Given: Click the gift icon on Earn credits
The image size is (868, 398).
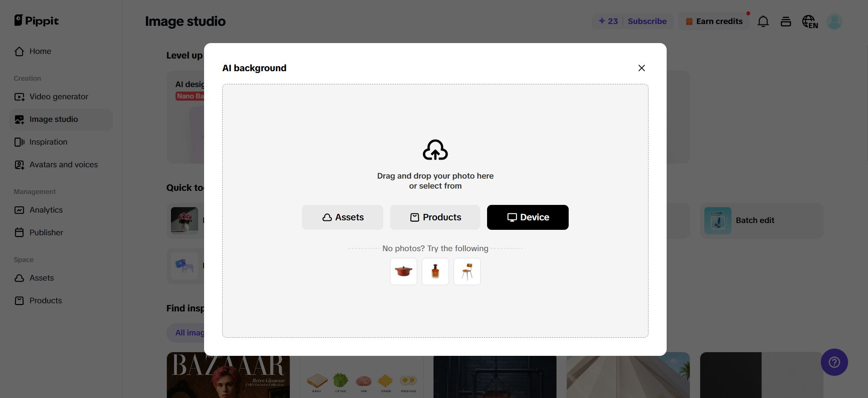Looking at the screenshot, I should pyautogui.click(x=689, y=21).
